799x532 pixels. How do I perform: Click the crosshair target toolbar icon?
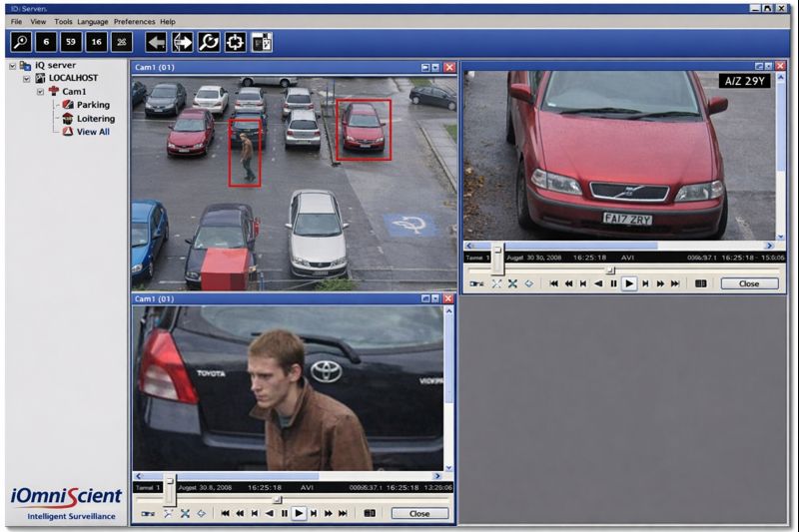pyautogui.click(x=235, y=42)
